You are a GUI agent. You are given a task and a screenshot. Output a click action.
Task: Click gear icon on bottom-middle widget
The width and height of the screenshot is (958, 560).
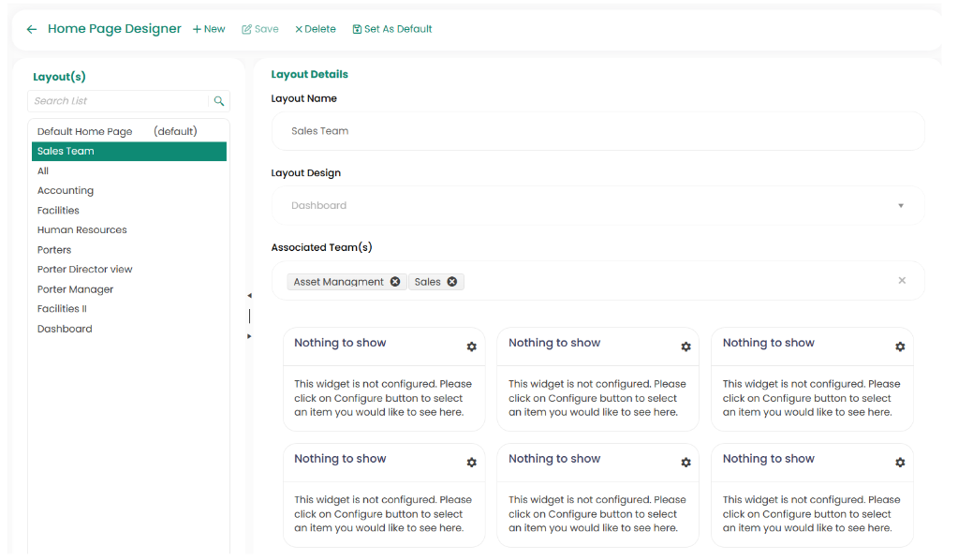[x=686, y=463]
